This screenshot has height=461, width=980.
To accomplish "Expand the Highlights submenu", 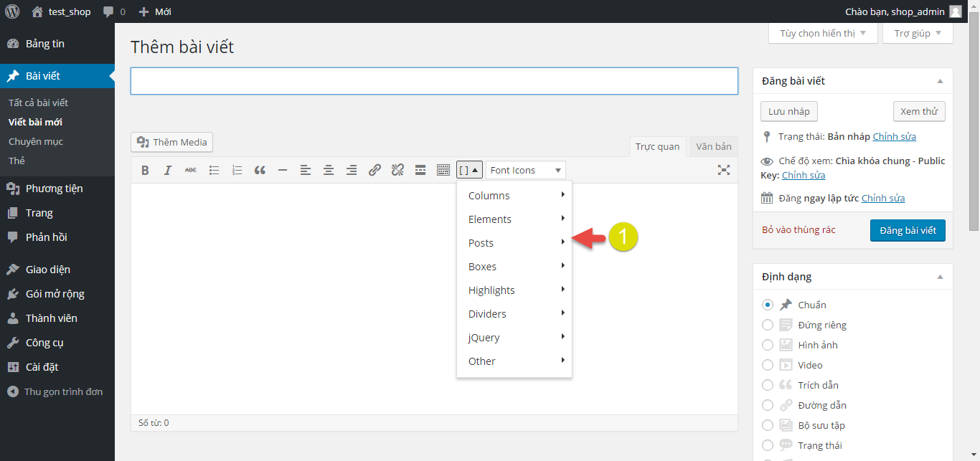I will click(x=514, y=290).
